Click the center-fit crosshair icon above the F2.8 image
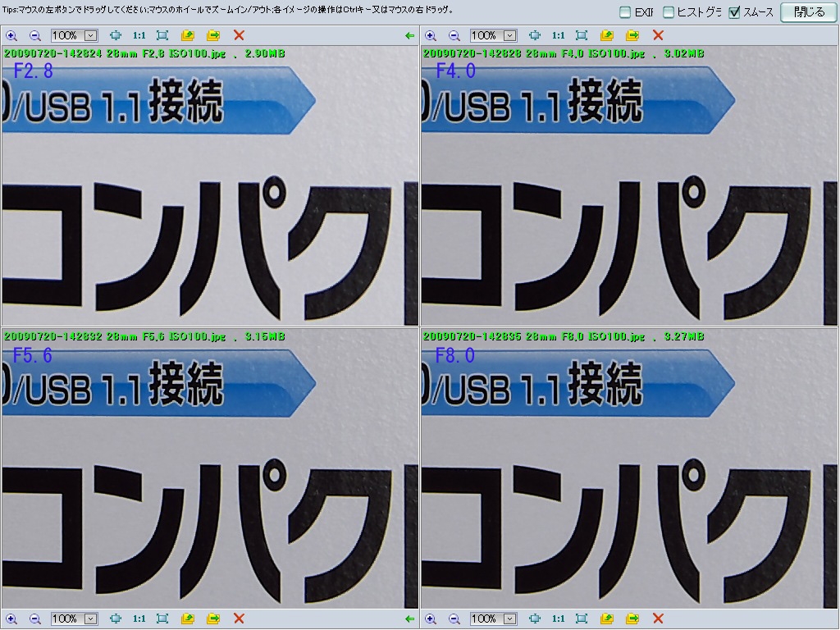The image size is (840, 630). [x=115, y=35]
